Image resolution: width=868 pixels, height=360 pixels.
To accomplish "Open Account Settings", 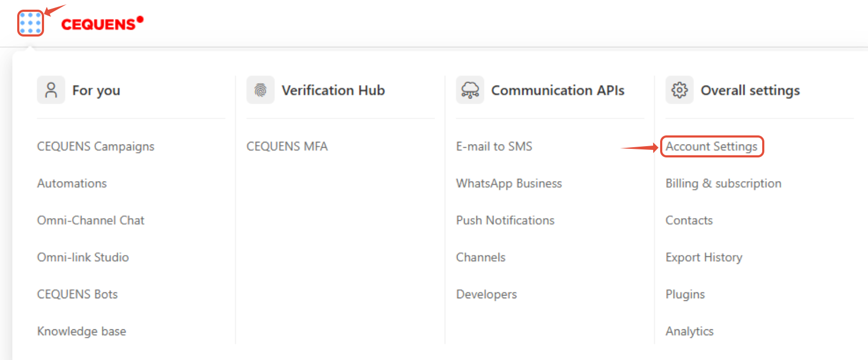I will [x=712, y=147].
